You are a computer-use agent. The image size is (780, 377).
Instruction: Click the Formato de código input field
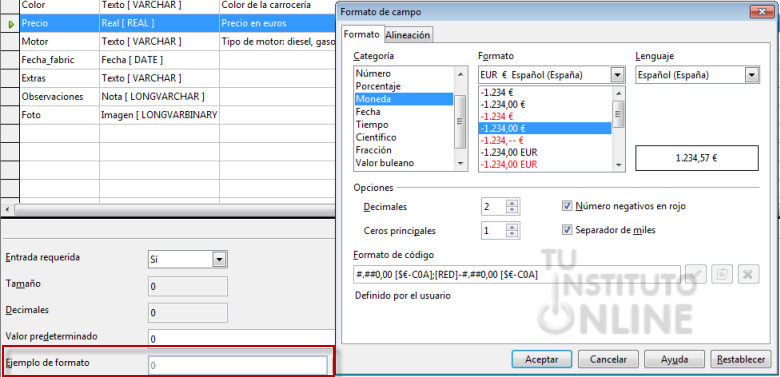pyautogui.click(x=517, y=274)
